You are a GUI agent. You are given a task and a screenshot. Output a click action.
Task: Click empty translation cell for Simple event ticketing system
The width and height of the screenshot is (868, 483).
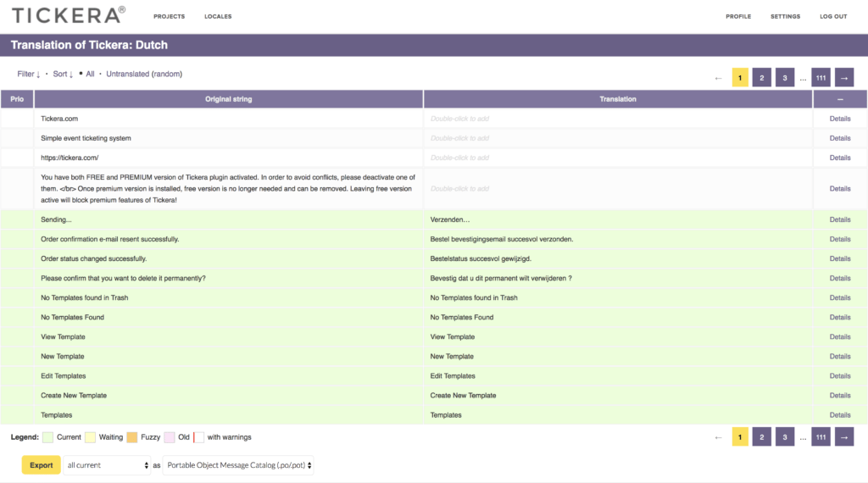pyautogui.click(x=618, y=138)
